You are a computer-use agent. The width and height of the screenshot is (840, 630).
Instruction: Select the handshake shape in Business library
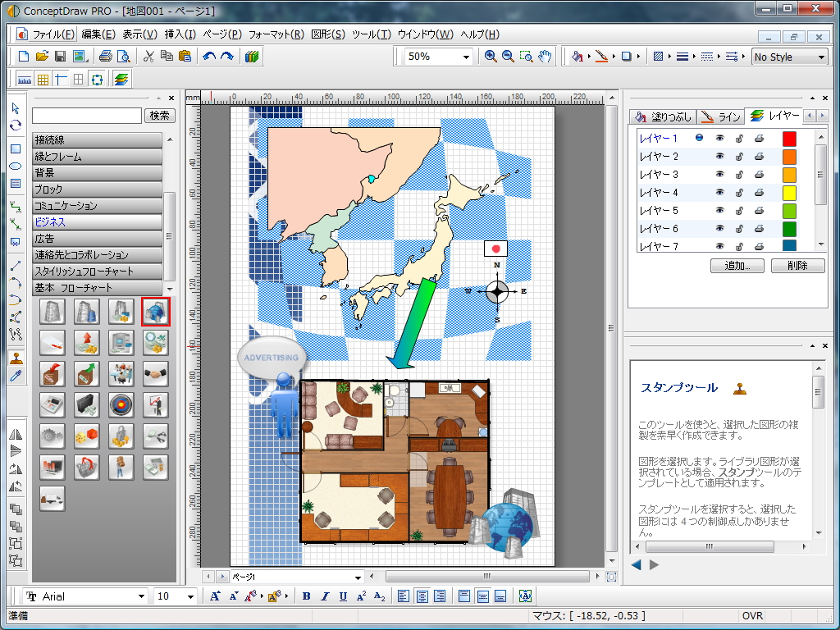click(x=155, y=373)
